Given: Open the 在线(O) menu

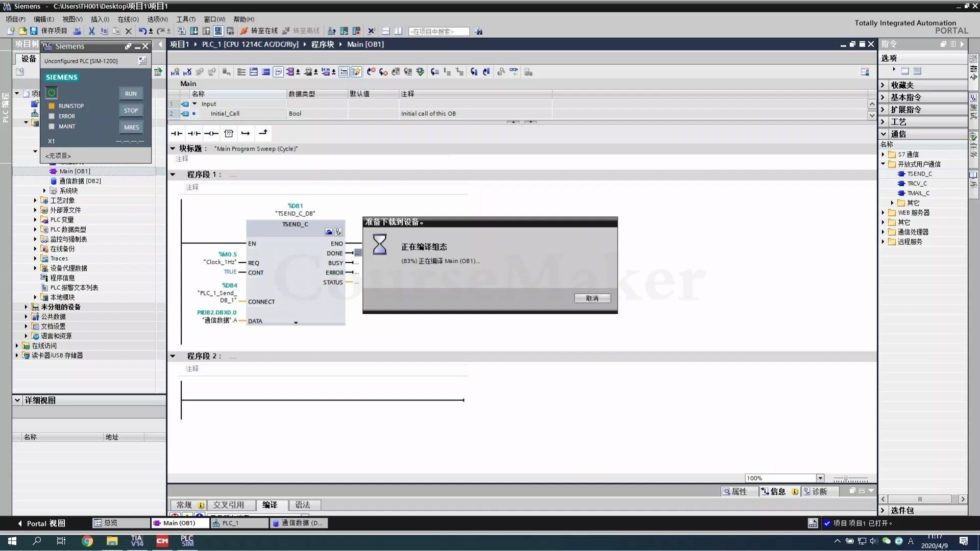Looking at the screenshot, I should tap(128, 19).
